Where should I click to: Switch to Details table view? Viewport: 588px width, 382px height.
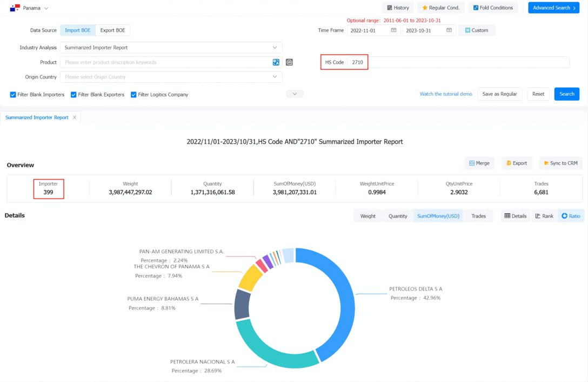515,216
